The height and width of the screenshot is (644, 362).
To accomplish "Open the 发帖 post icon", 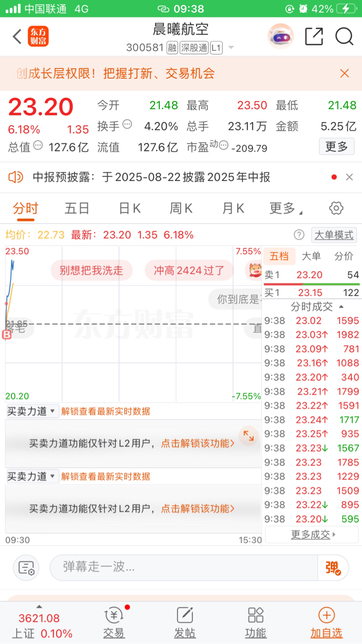I will click(185, 623).
